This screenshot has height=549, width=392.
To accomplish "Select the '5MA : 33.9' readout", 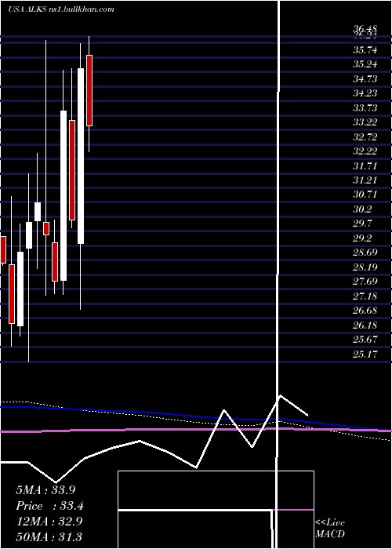I will [45, 490].
